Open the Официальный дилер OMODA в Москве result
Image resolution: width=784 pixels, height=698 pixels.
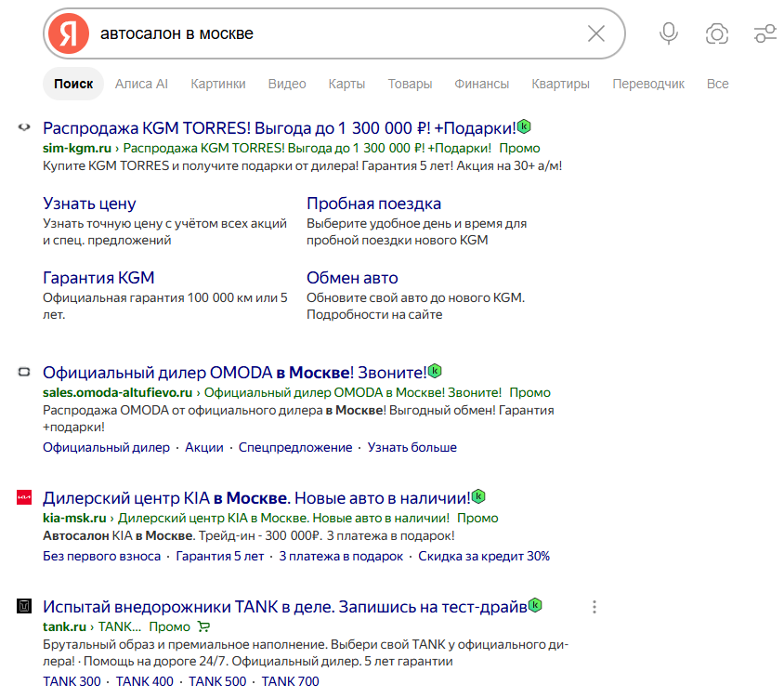[234, 373]
